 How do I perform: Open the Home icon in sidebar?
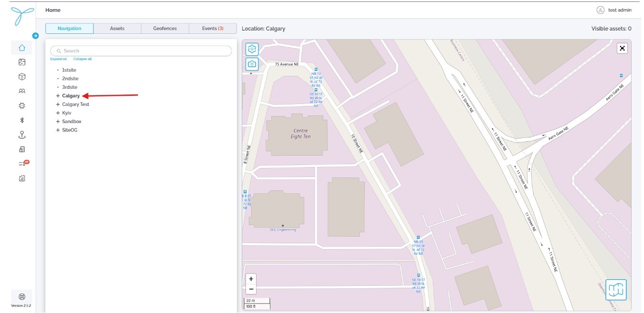pos(21,48)
